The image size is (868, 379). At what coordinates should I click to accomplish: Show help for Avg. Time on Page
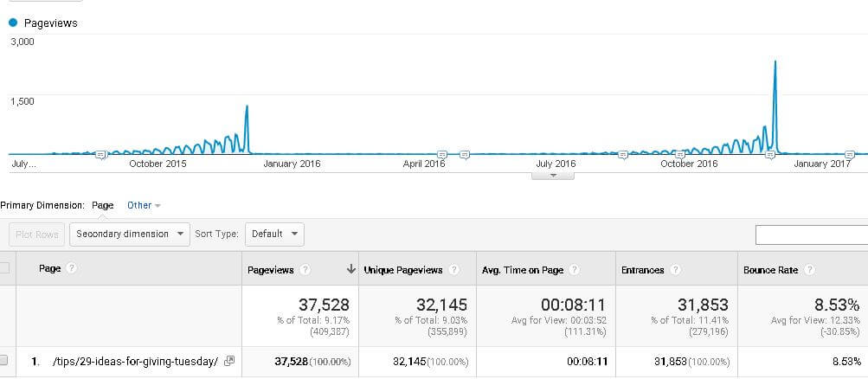click(x=575, y=270)
